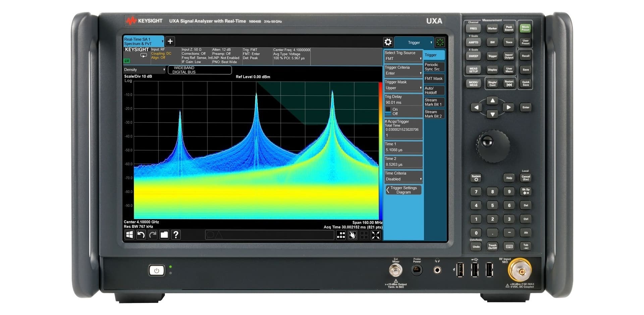Screen dimensions: 644x315
Task: Open the Density display dropdown
Action: click(144, 70)
